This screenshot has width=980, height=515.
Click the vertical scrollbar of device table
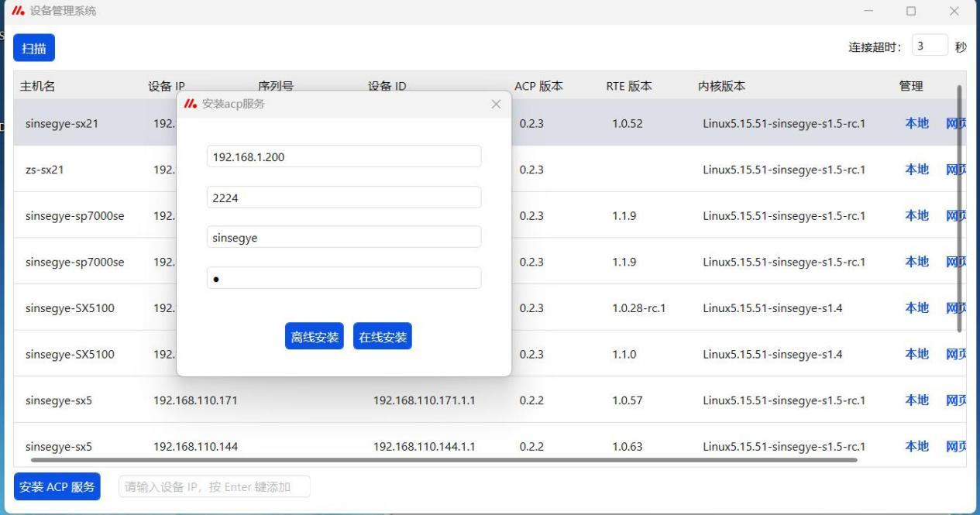click(959, 209)
